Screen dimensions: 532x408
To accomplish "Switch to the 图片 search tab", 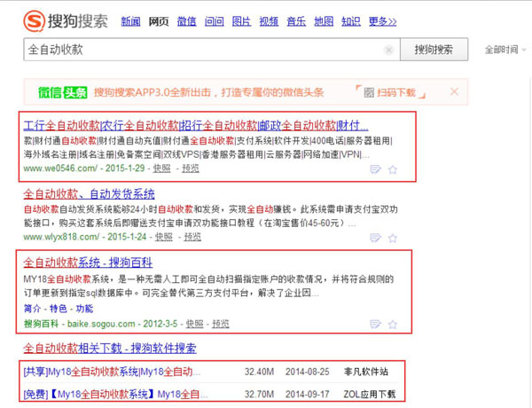I will (241, 21).
